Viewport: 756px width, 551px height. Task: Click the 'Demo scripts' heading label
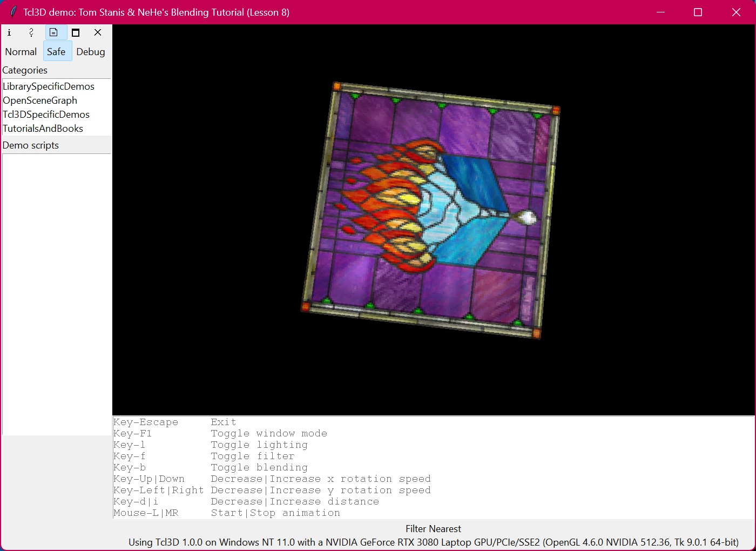31,145
